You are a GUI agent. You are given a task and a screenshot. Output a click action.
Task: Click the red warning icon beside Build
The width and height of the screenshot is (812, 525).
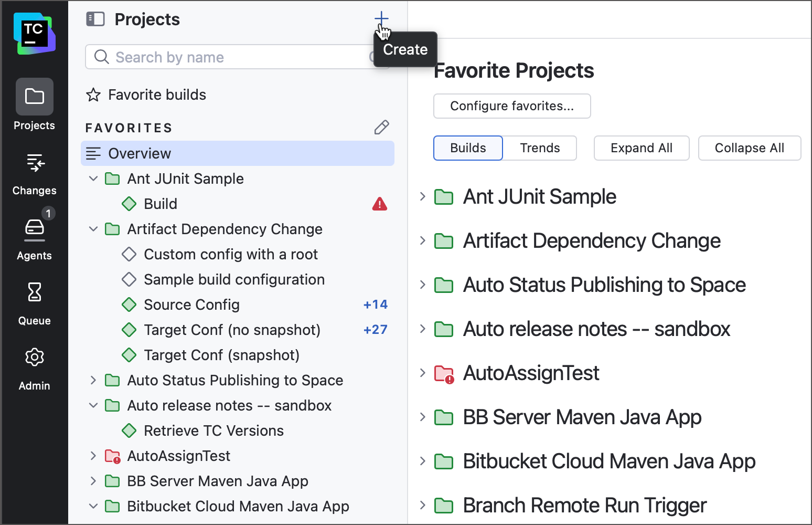click(x=379, y=204)
